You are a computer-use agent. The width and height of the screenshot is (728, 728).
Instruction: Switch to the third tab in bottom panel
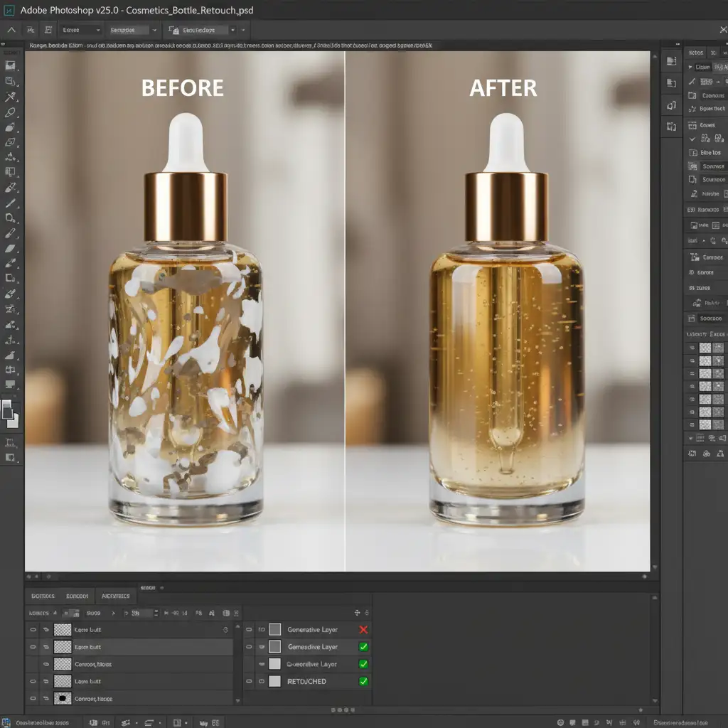pyautogui.click(x=115, y=596)
